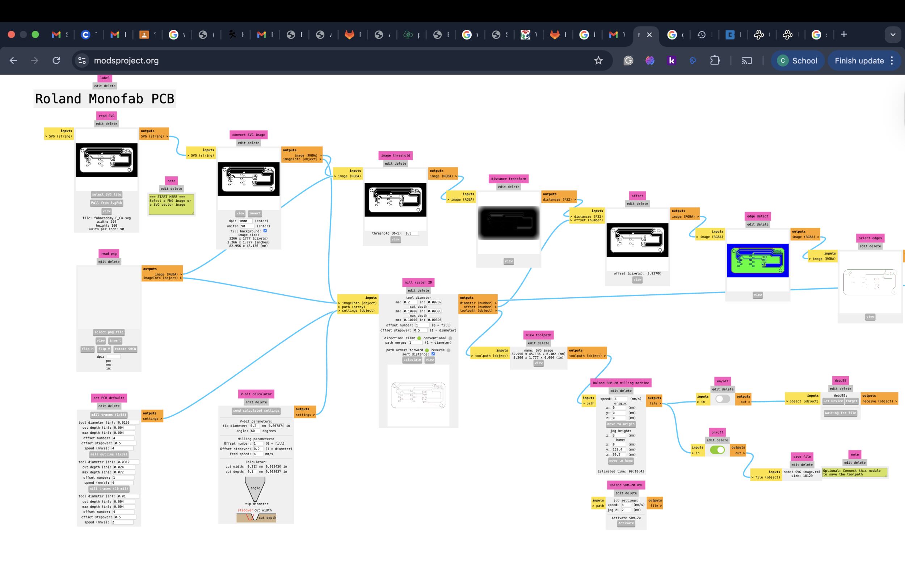
Task: Click the Grammarly extension icon
Action: pos(628,60)
